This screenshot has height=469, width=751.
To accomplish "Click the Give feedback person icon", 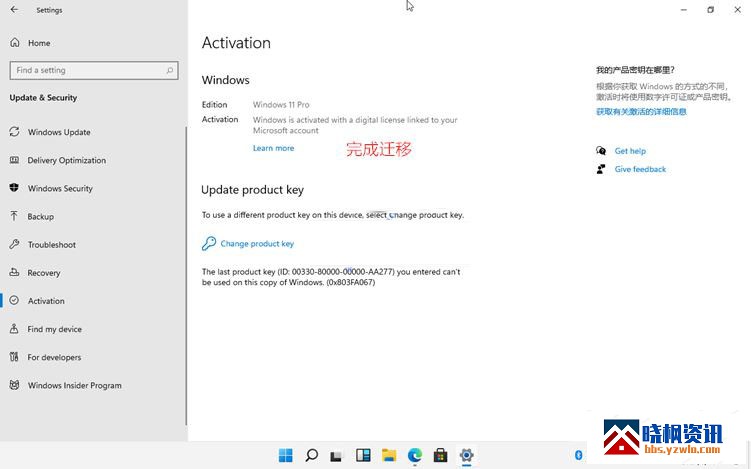I will [x=601, y=169].
